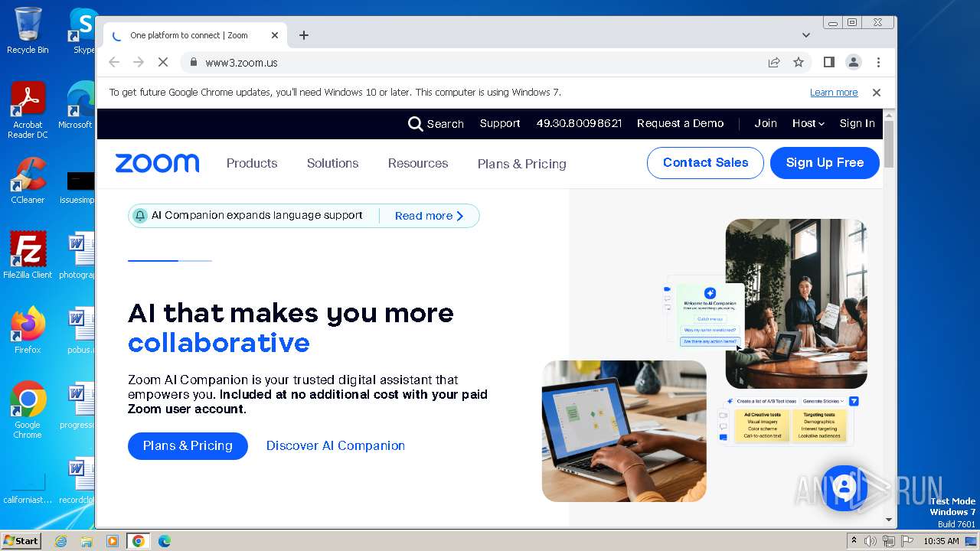Click Learn more in update notice

click(834, 93)
